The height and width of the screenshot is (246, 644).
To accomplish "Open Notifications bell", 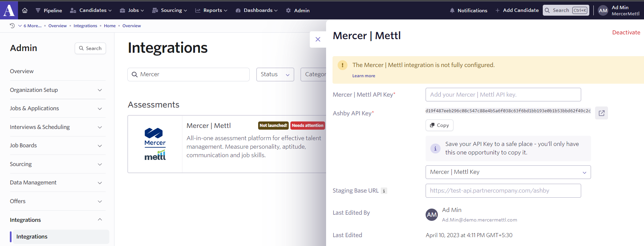I will coord(468,11).
